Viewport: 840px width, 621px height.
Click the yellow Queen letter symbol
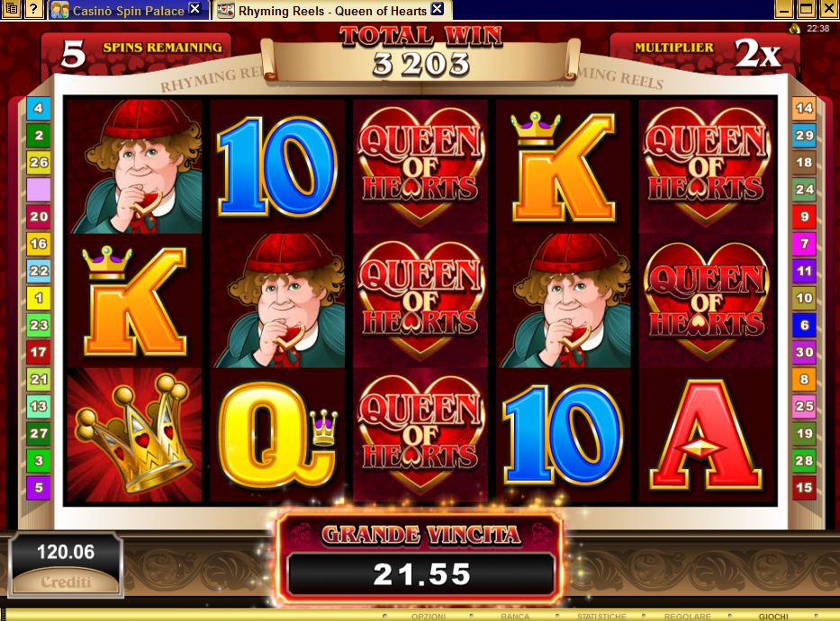tap(277, 436)
